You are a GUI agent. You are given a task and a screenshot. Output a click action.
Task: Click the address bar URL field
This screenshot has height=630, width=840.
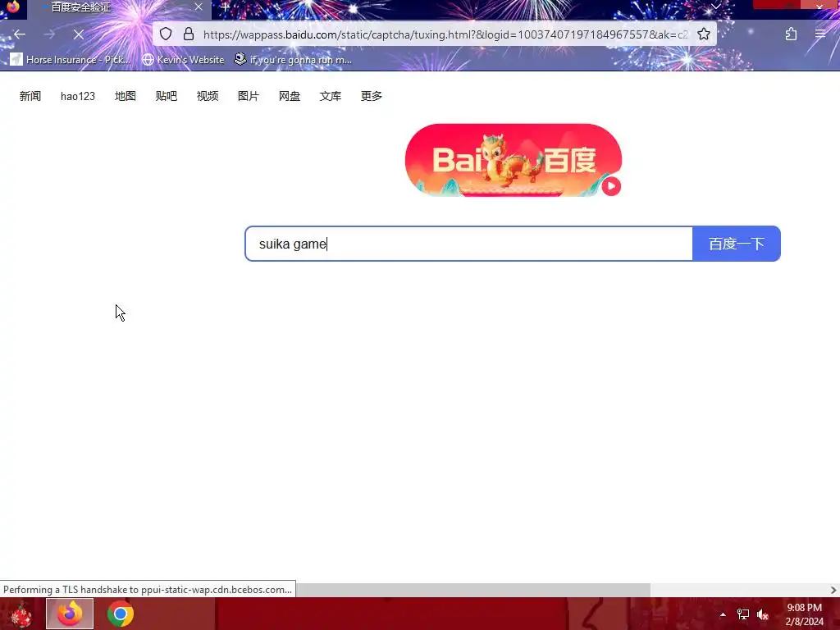pos(445,34)
